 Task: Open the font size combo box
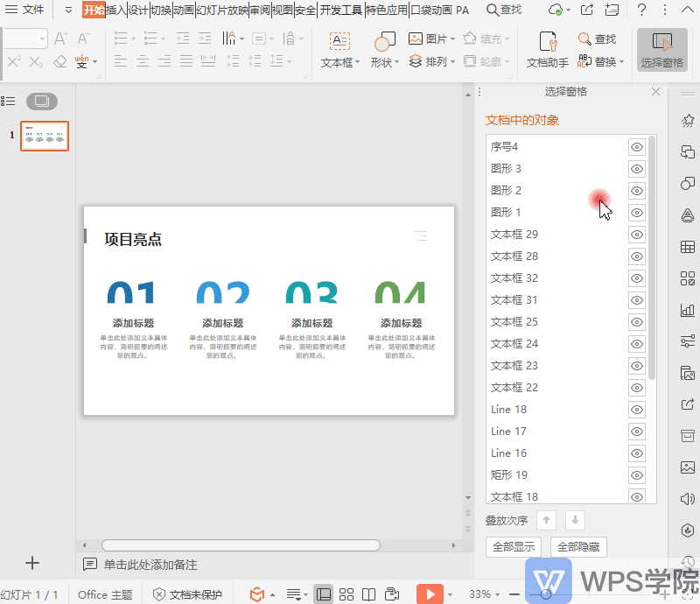pos(24,39)
